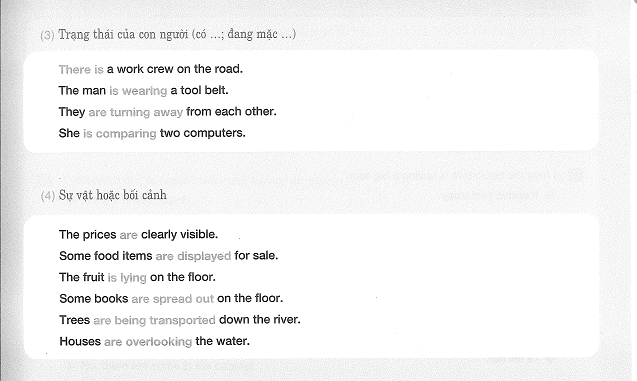Screen dimensions: 637x381
Task: Select 'The prices are clearly visible.'
Action: (x=139, y=235)
